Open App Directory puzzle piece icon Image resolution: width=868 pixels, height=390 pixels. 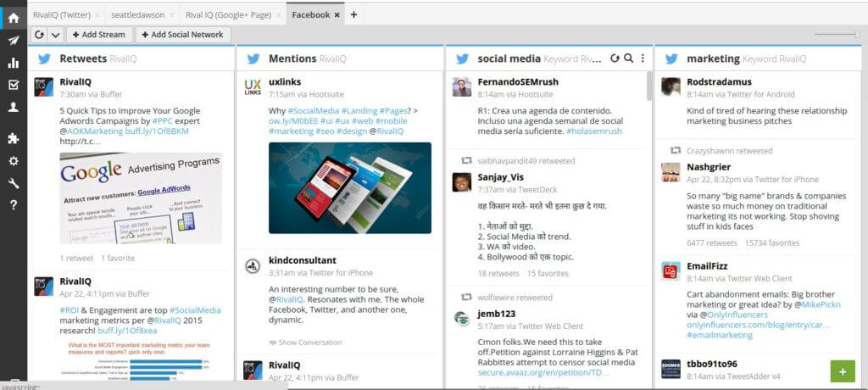13,138
